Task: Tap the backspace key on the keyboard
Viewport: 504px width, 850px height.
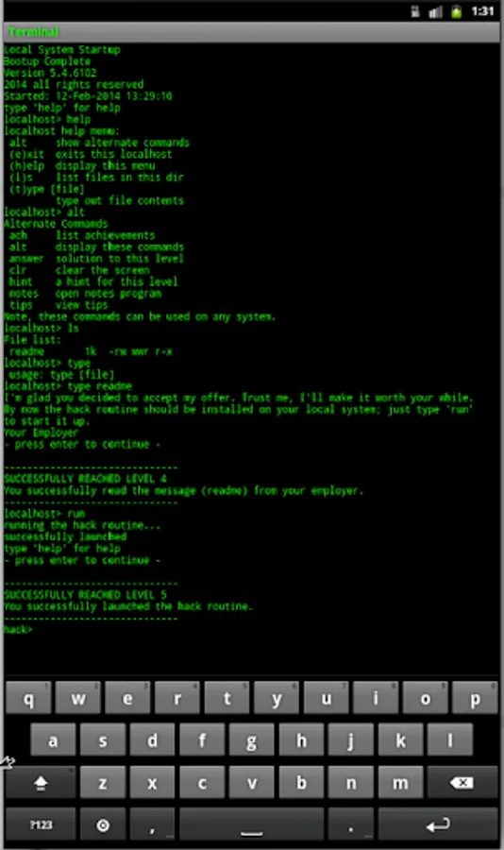Action: tap(462, 782)
